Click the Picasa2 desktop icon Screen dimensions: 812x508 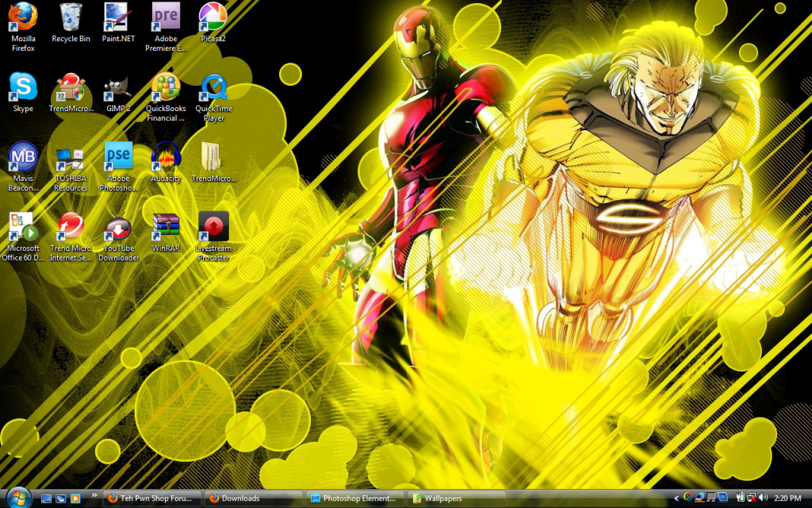pyautogui.click(x=213, y=23)
